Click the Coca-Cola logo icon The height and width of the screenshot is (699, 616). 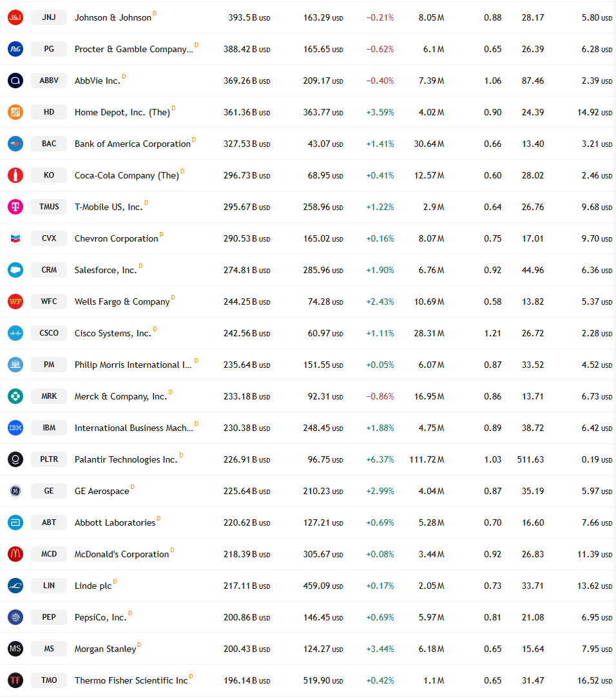15,175
